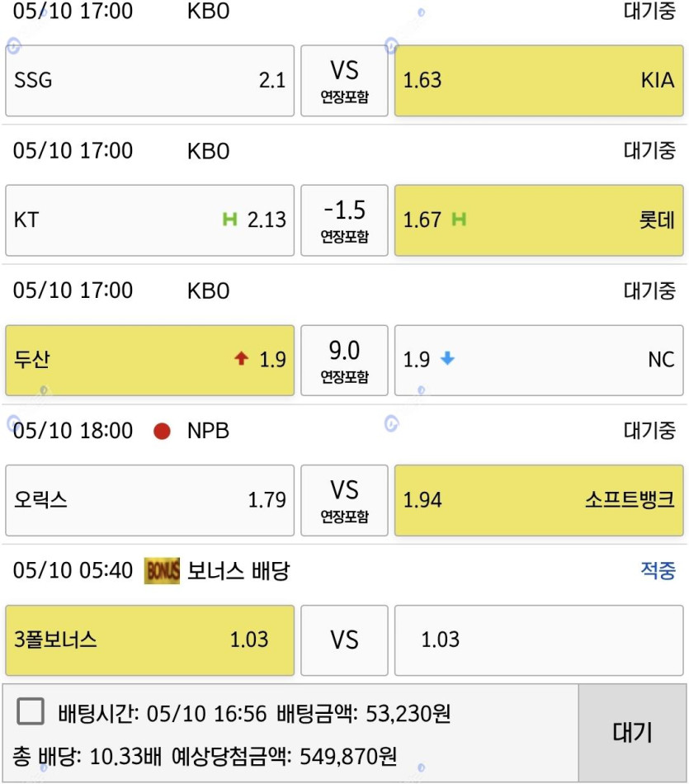This screenshot has height=784, width=689.
Task: Toggle the bet slip checkbox beside 배팅시간
Action: pyautogui.click(x=31, y=711)
